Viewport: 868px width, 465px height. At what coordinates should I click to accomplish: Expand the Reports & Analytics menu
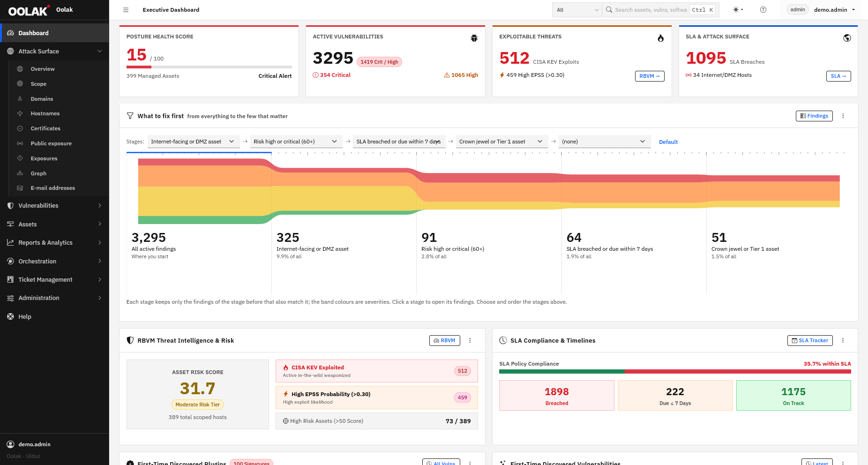tap(54, 242)
